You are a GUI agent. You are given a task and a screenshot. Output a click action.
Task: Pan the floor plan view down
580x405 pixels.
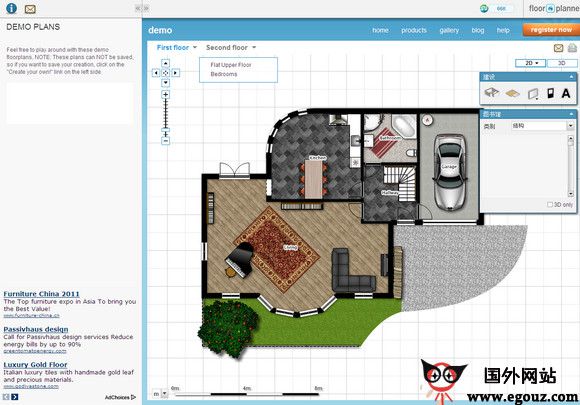pos(165,82)
